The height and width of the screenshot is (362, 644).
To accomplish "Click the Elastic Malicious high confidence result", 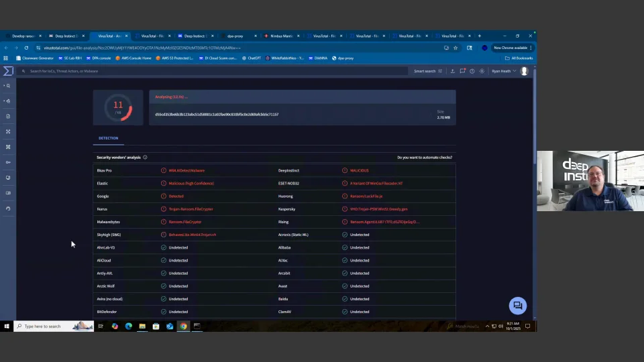I will tap(191, 184).
